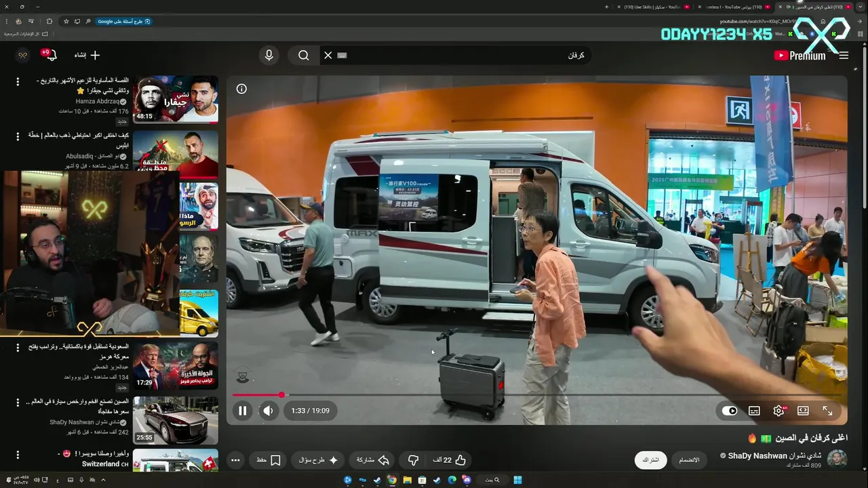Viewport: 868px width, 488px height.
Task: Open the YouTube hamburger guide menu
Action: coord(844,56)
